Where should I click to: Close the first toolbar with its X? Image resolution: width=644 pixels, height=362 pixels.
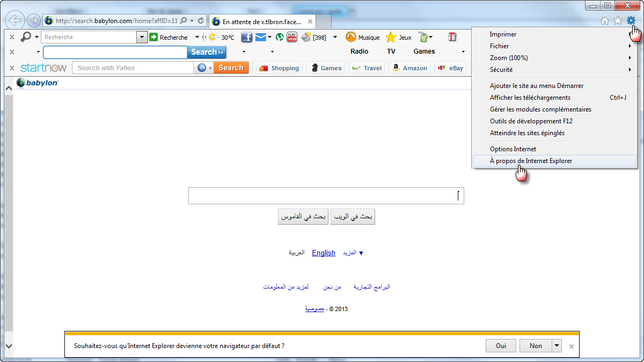(x=12, y=37)
